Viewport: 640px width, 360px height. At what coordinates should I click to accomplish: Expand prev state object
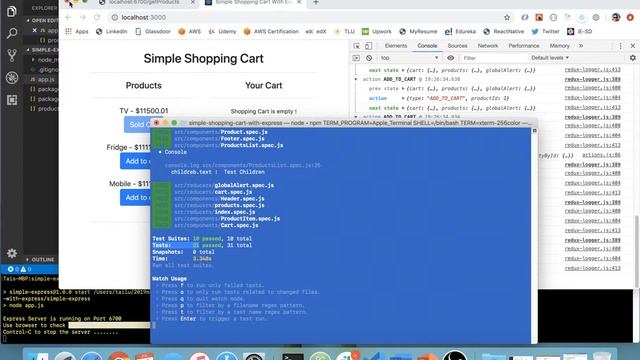(x=403, y=89)
